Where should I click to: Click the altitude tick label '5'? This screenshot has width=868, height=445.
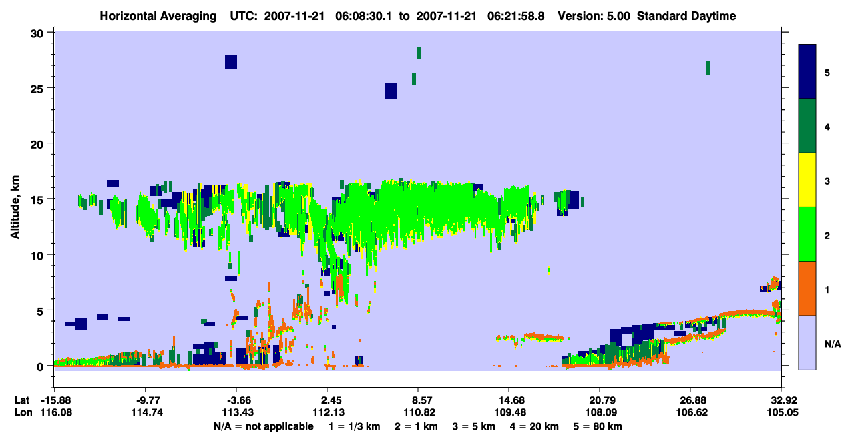tap(42, 311)
